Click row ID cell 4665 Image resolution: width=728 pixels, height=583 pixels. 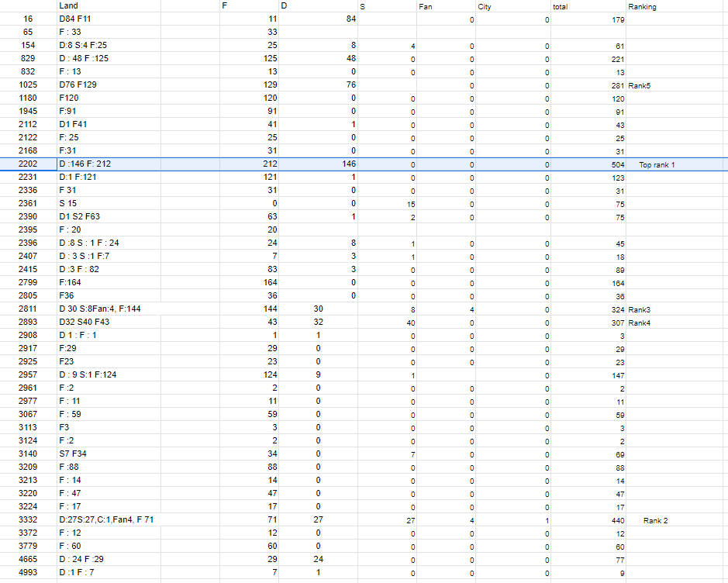click(28, 559)
